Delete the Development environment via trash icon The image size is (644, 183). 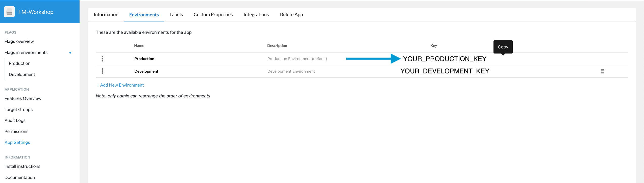(602, 71)
